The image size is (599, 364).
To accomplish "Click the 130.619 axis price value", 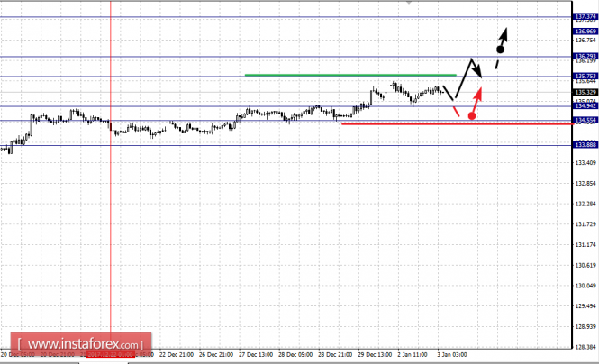I will coord(585,266).
